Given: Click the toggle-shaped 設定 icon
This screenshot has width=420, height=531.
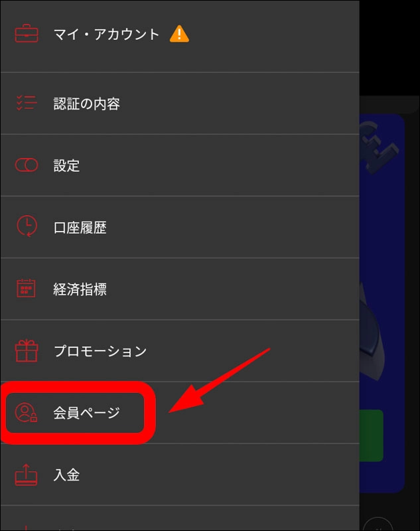Looking at the screenshot, I should [27, 165].
